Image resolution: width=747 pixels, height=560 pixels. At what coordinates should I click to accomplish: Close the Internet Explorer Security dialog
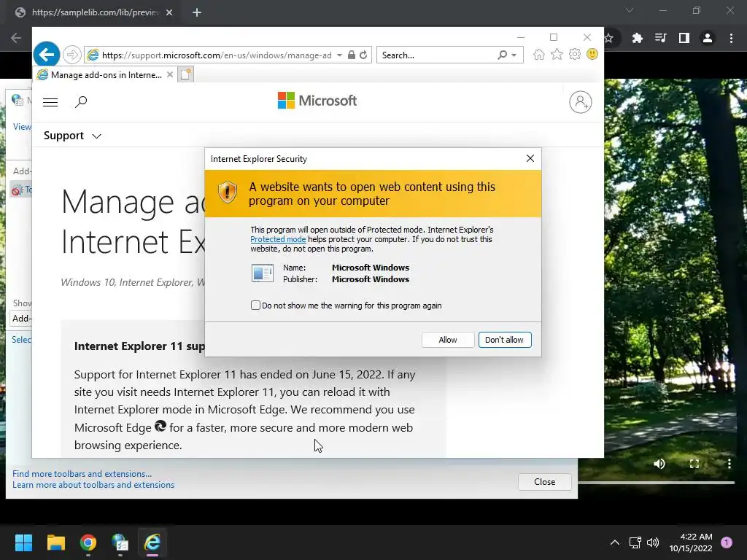pyautogui.click(x=530, y=158)
